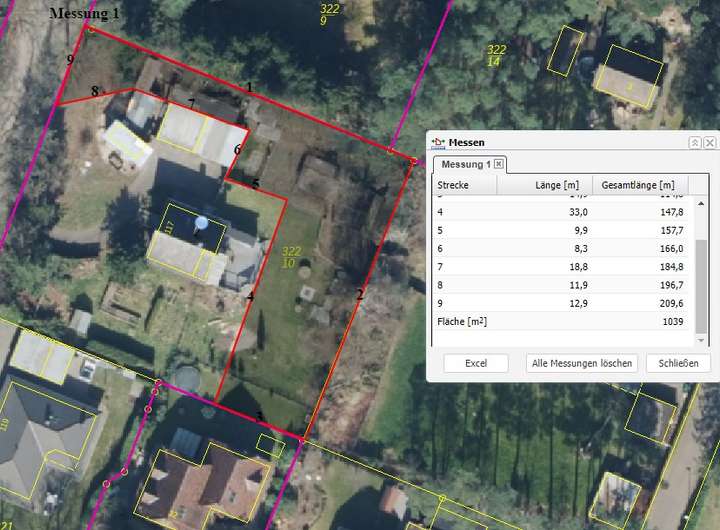This screenshot has height=530, width=720.
Task: Select row for Strecke 7
Action: [560, 266]
